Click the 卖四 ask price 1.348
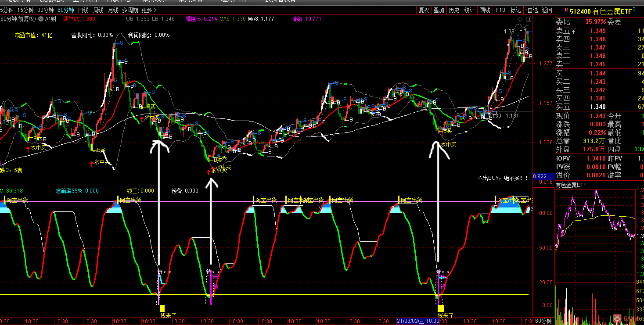The width and height of the screenshot is (644, 325). point(598,39)
